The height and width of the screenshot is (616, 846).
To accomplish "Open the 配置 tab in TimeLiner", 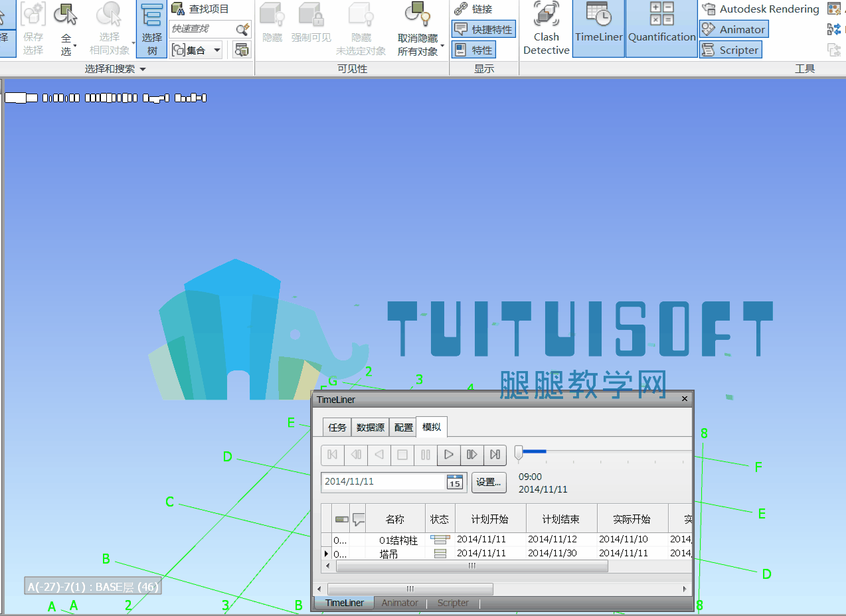I will tap(404, 427).
